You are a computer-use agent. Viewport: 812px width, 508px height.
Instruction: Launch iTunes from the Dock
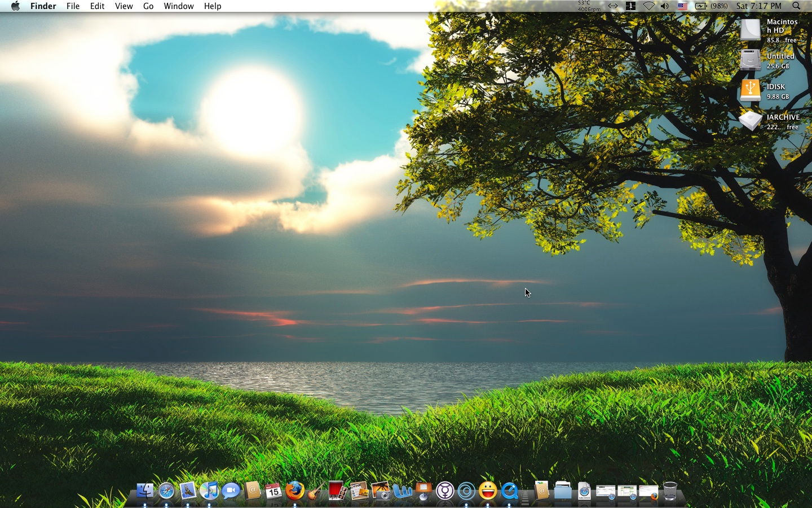click(209, 491)
